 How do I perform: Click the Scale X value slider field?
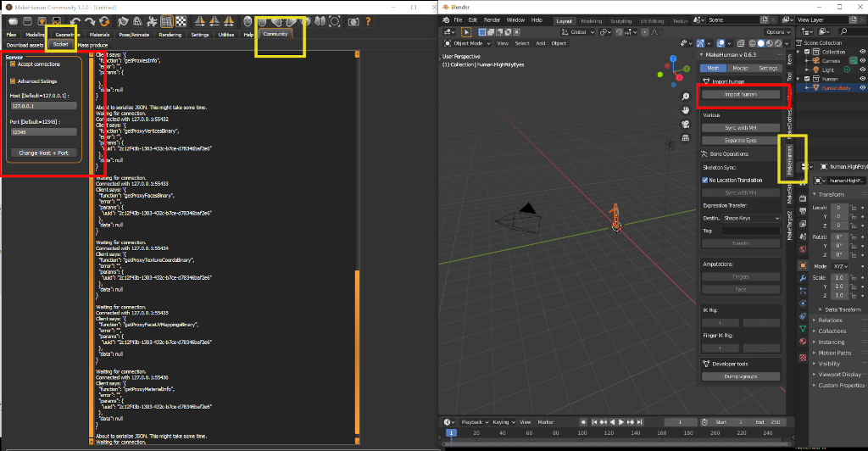[x=839, y=278]
